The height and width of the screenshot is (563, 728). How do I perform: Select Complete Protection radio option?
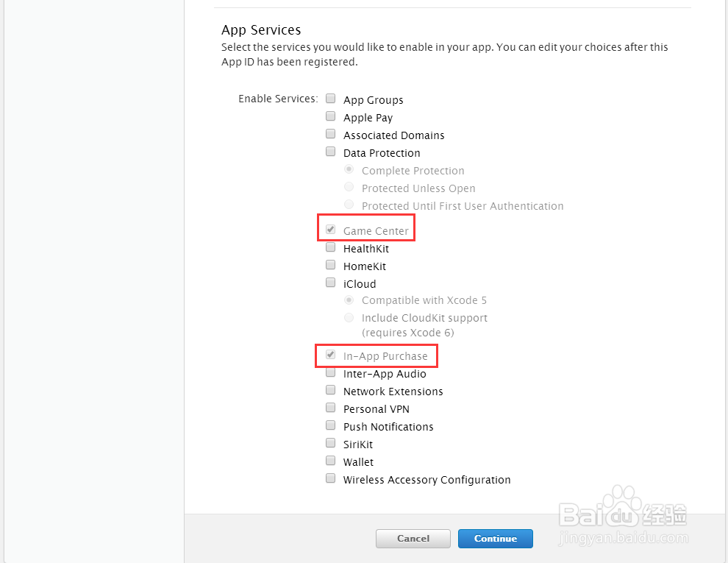point(349,169)
